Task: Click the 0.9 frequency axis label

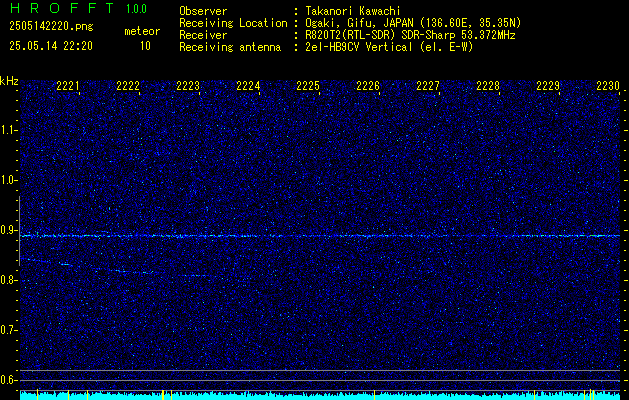Action: pyautogui.click(x=7, y=230)
